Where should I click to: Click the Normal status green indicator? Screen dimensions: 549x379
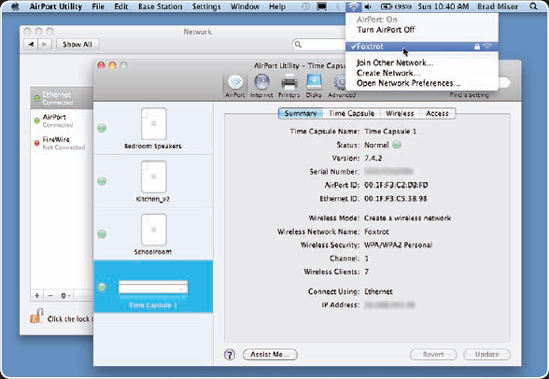[x=397, y=145]
